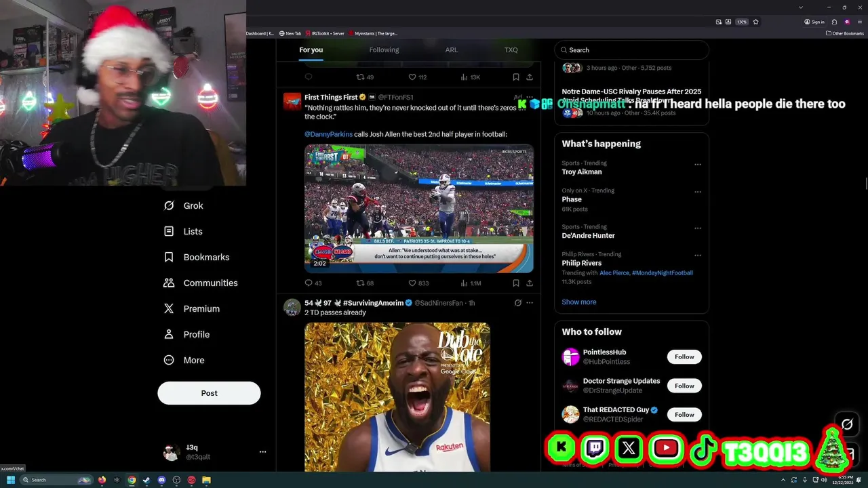Click the 130% zoom indicator
The image size is (868, 488).
(742, 22)
